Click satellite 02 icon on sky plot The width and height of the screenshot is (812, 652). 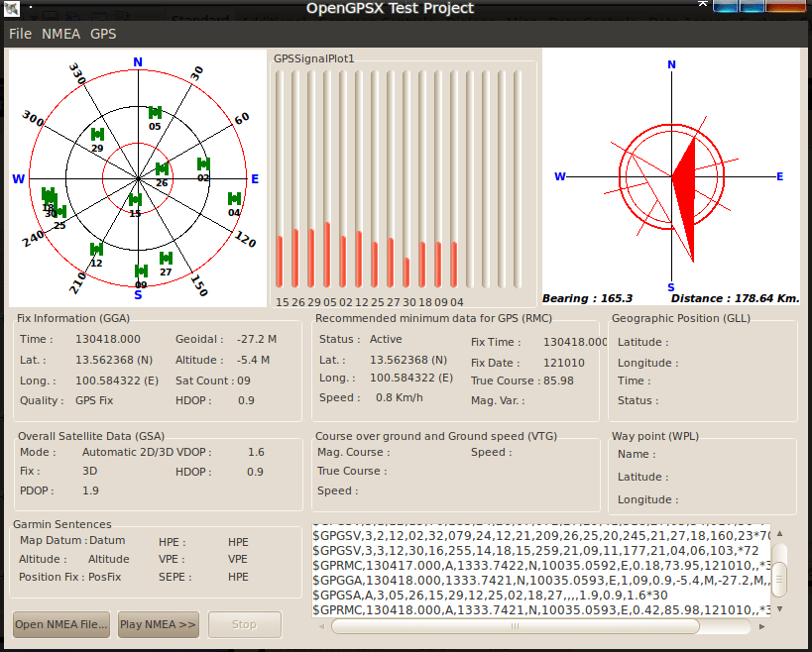pos(203,164)
